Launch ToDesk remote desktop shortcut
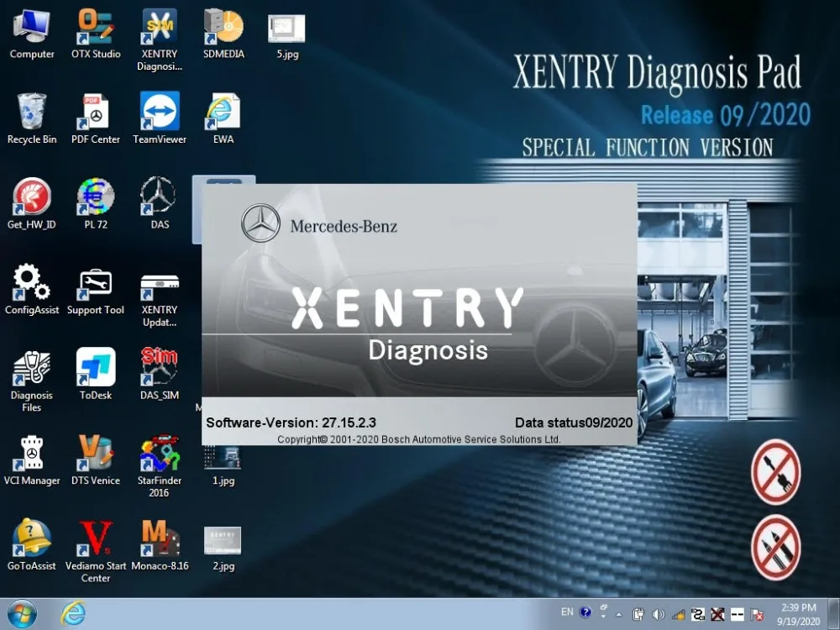This screenshot has width=840, height=630. [96, 374]
